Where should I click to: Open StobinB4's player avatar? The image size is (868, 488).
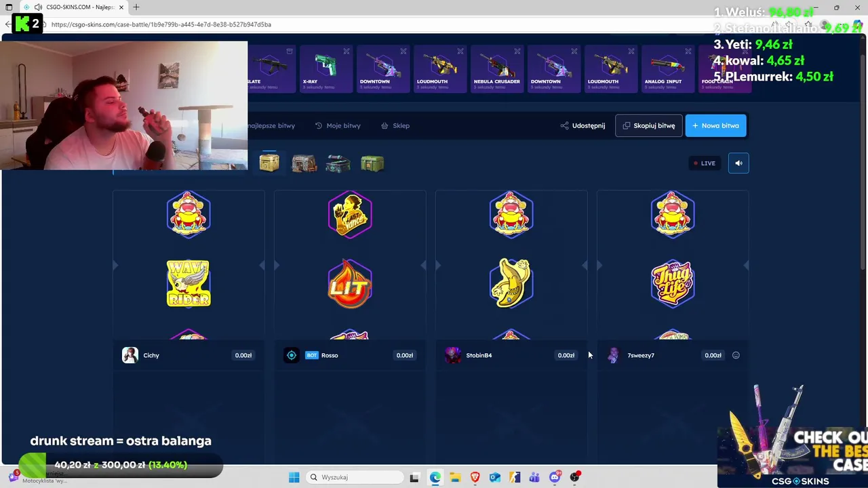pos(452,355)
